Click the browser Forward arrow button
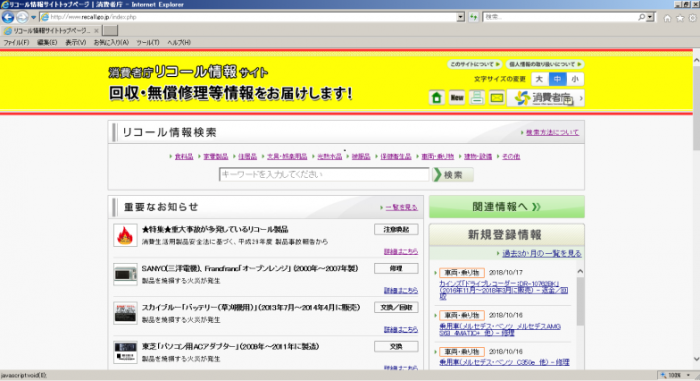The image size is (700, 381). (x=22, y=17)
